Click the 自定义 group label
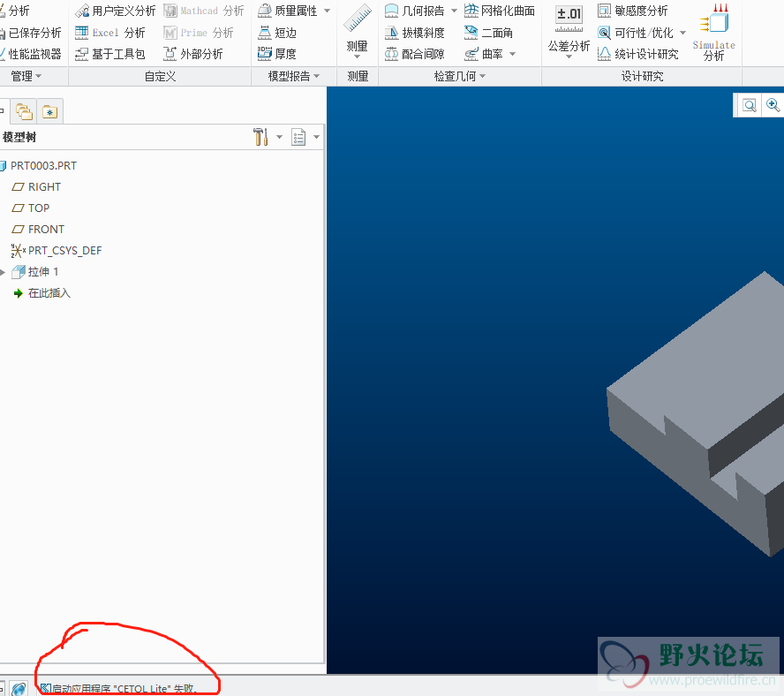 tap(160, 76)
